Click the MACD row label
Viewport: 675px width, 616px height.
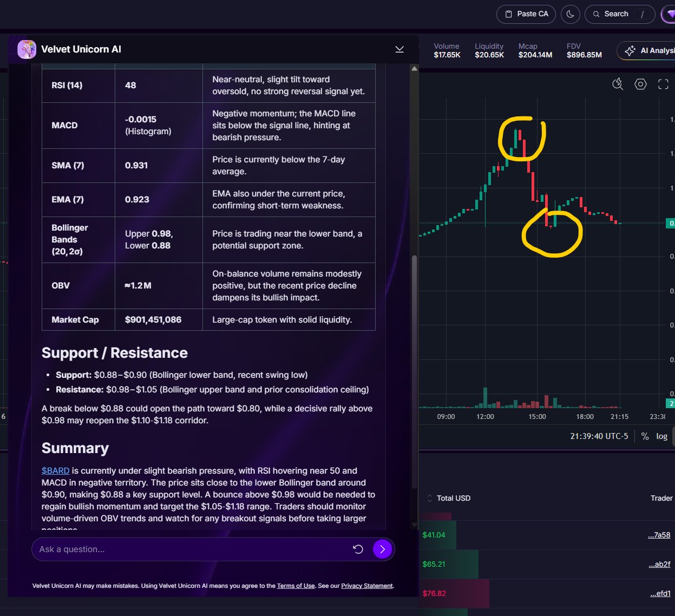pos(64,125)
